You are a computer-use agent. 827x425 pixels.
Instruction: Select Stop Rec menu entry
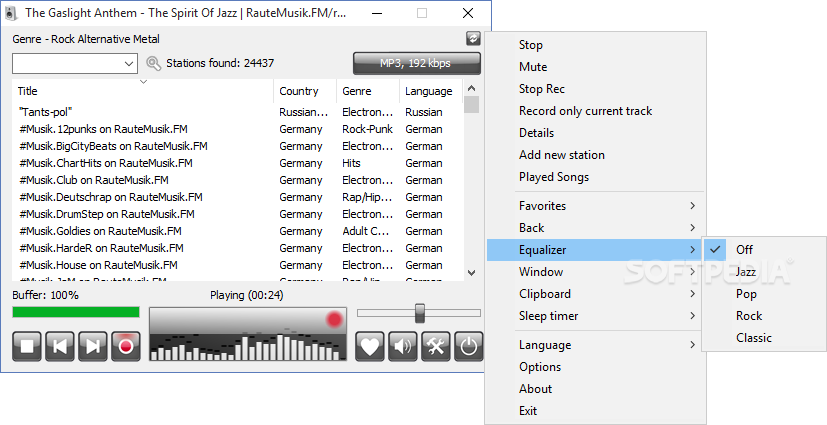(x=595, y=89)
